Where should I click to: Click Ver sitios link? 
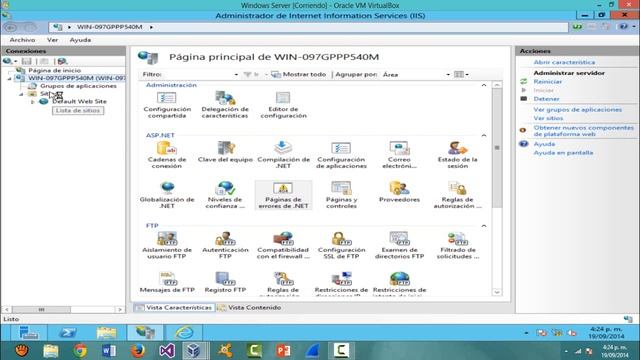coord(548,118)
